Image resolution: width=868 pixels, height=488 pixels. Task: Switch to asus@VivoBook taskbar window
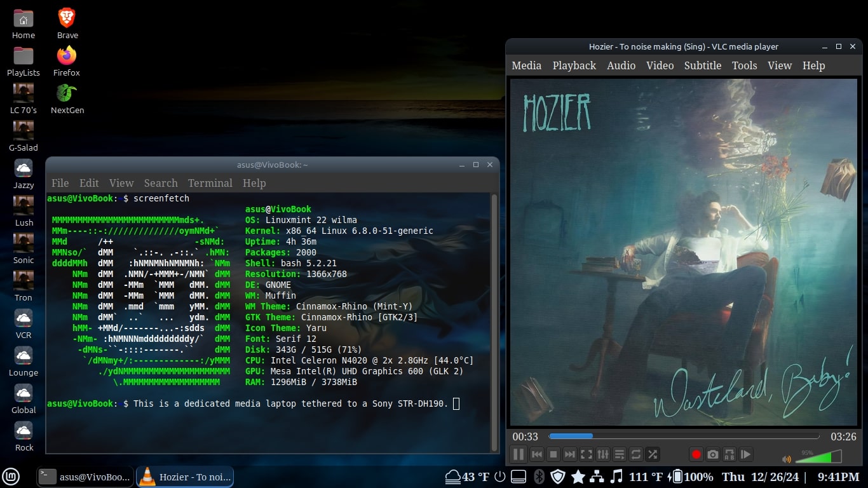85,477
